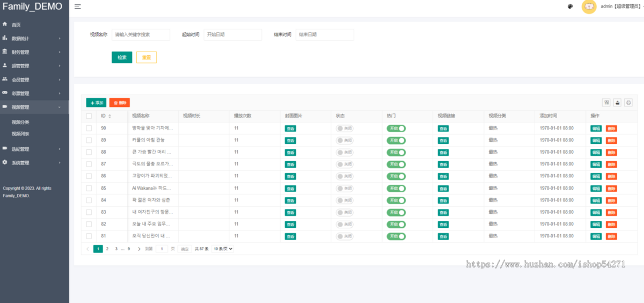
Task: Click the green 添加 add button
Action: tap(97, 103)
